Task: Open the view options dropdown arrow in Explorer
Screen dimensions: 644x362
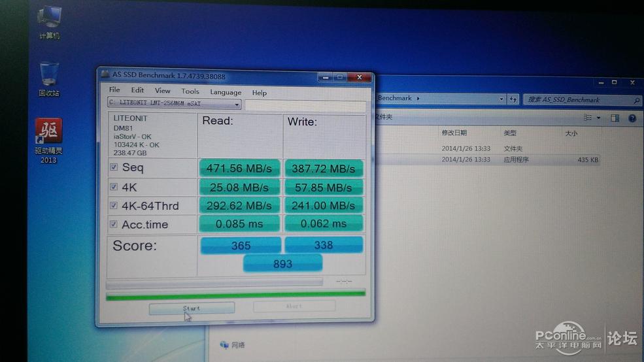Action: [x=598, y=118]
